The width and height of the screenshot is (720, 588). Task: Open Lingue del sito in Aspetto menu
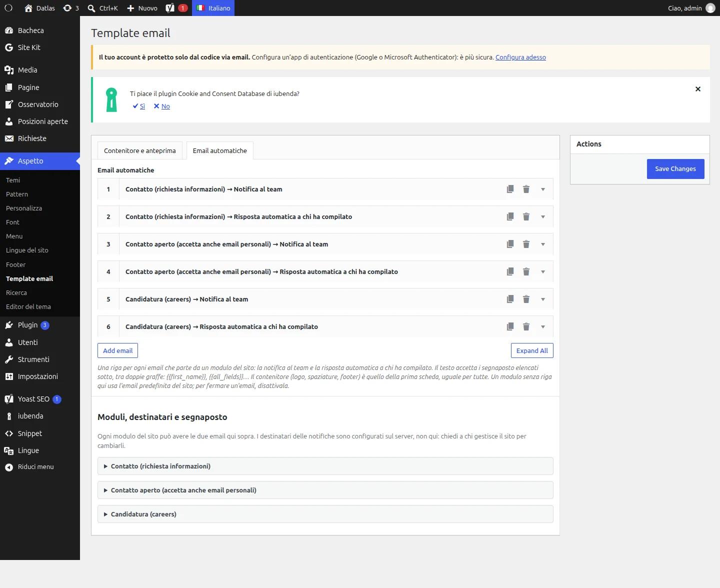27,250
